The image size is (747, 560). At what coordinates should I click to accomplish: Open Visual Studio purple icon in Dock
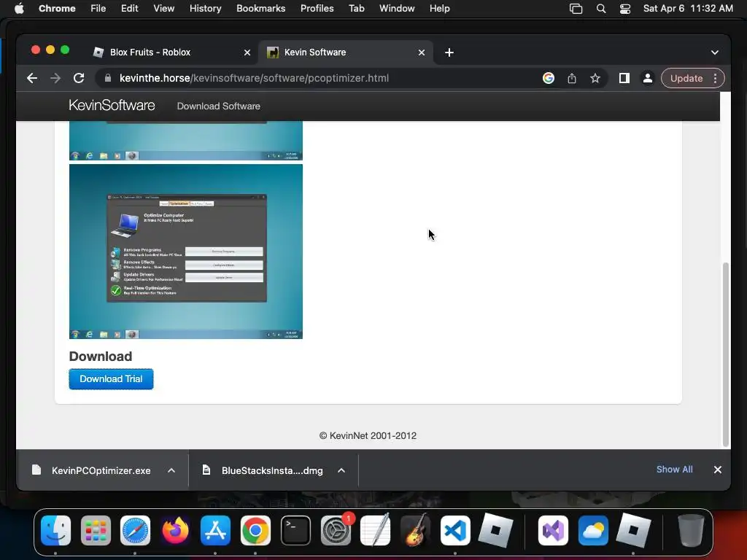coord(553,530)
